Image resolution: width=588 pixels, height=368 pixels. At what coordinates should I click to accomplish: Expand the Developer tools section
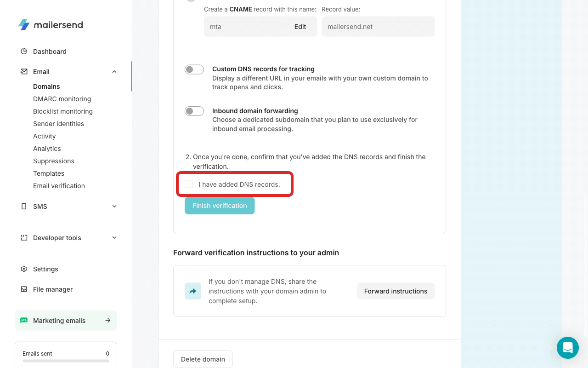tap(114, 237)
